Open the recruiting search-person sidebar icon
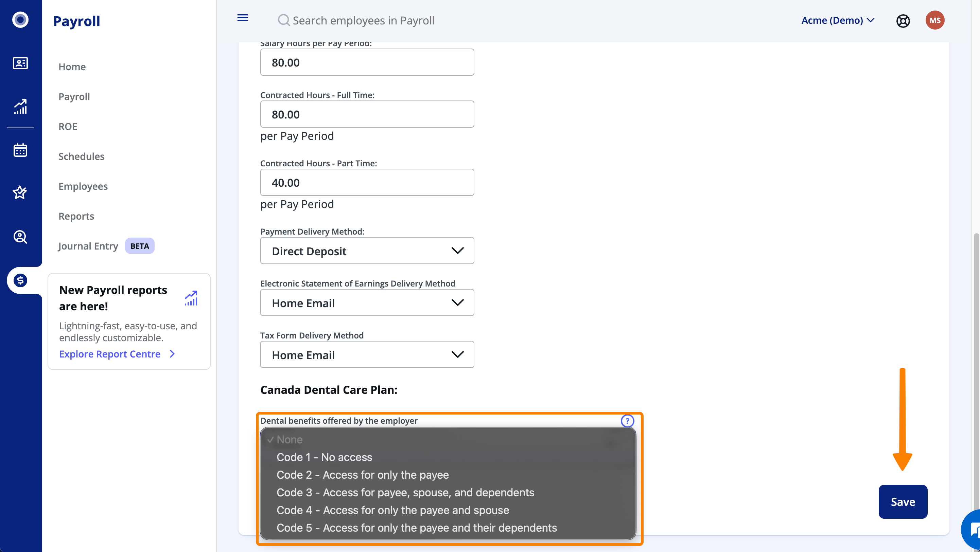Screen dimensions: 980x552 20,237
